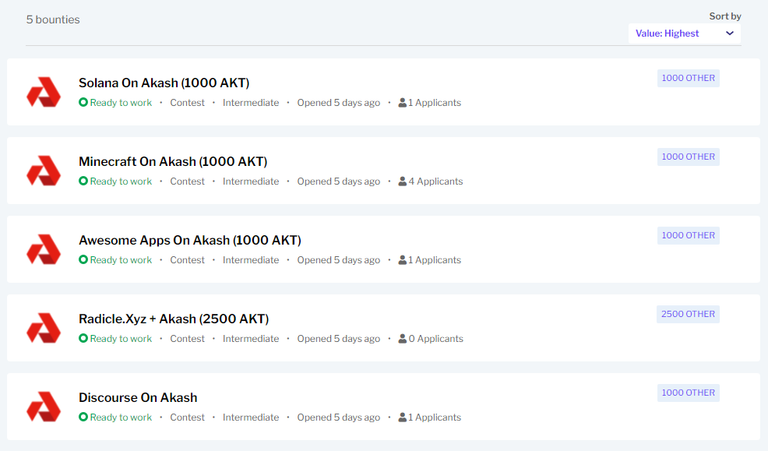Click "0 Applicants" in the Radicle.Xyz row
This screenshot has height=451, width=768.
point(436,339)
